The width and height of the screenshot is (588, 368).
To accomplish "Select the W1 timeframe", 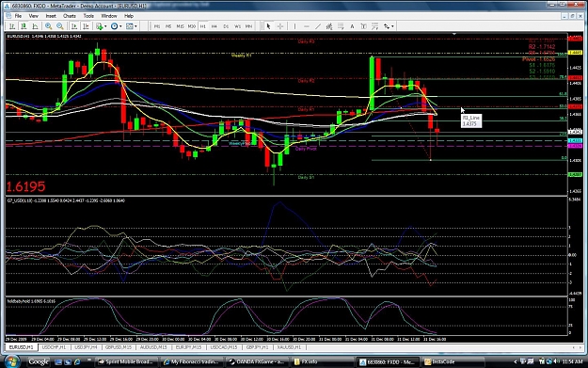I will click(237, 26).
